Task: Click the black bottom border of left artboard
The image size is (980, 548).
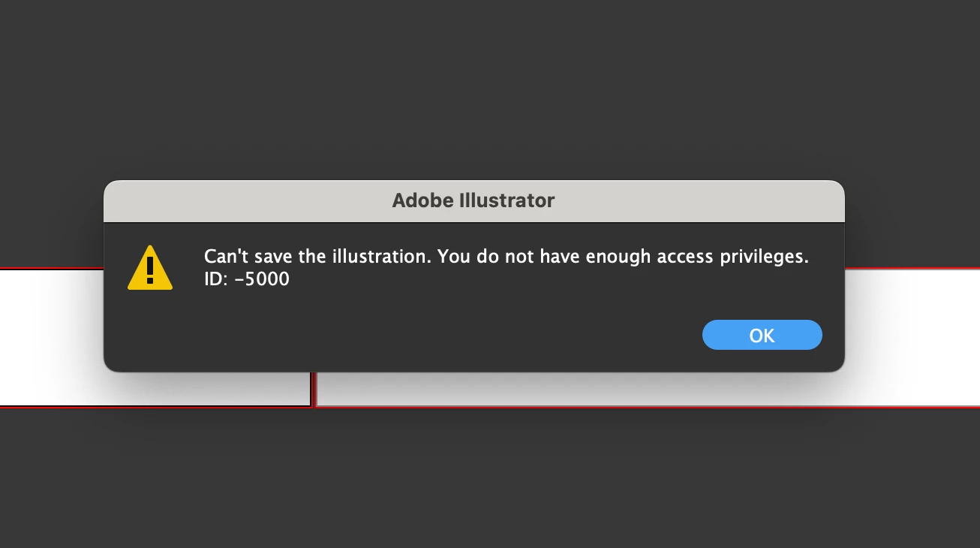Action: coord(150,407)
